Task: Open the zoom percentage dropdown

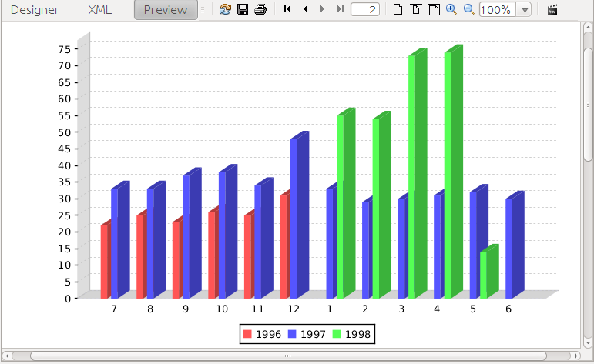Action: (x=525, y=10)
